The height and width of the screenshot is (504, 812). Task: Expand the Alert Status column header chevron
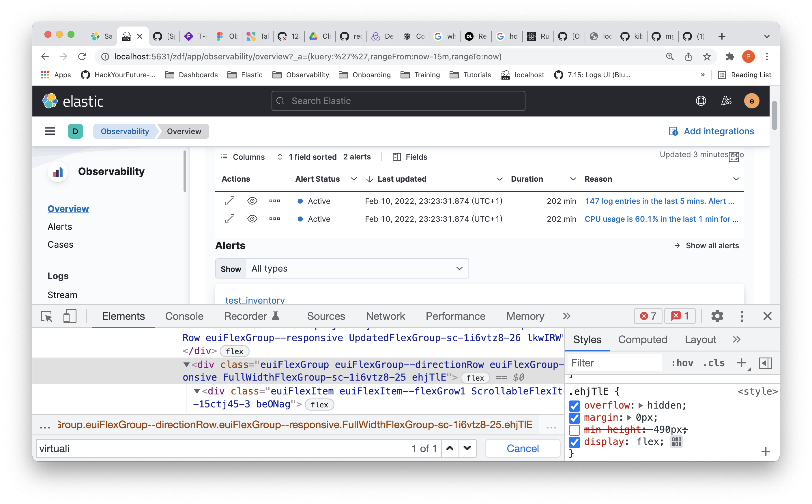(353, 179)
